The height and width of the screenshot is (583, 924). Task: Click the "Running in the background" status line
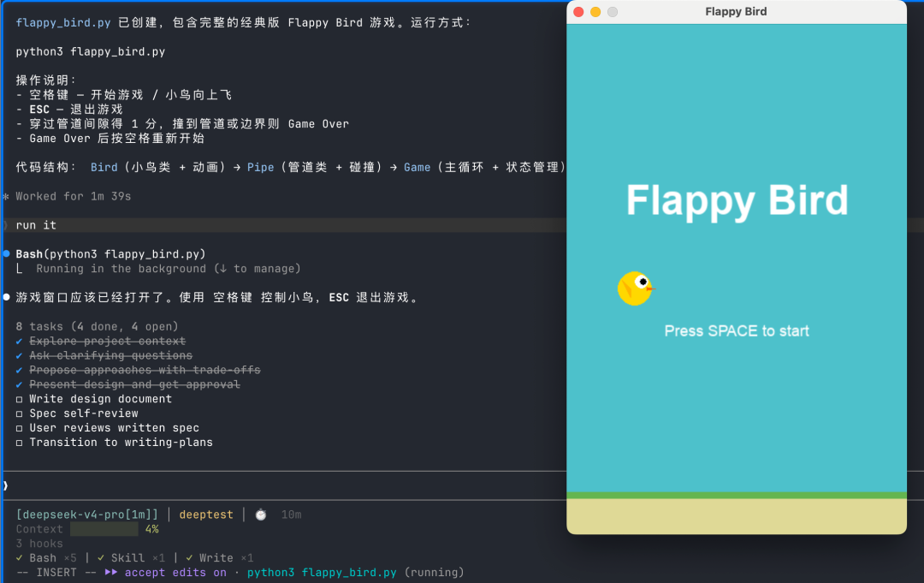[169, 269]
